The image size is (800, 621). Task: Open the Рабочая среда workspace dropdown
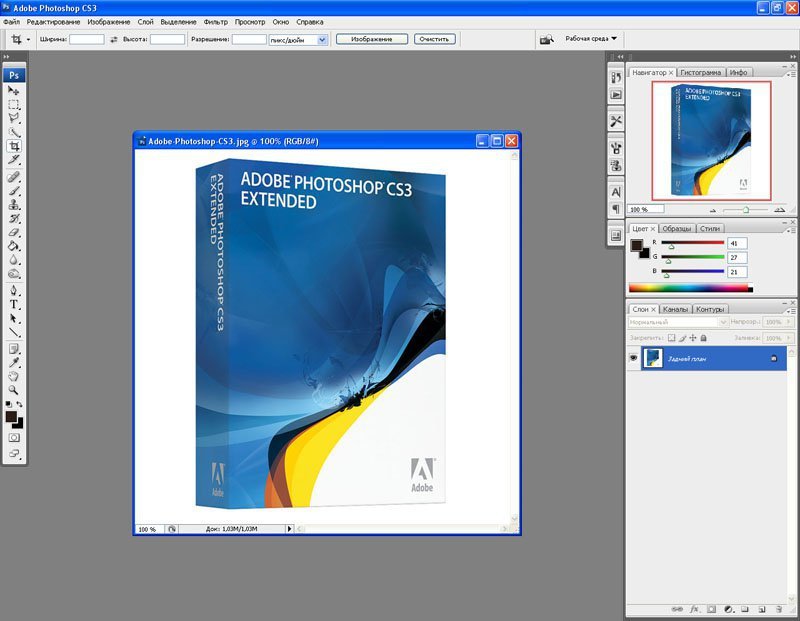pyautogui.click(x=591, y=39)
